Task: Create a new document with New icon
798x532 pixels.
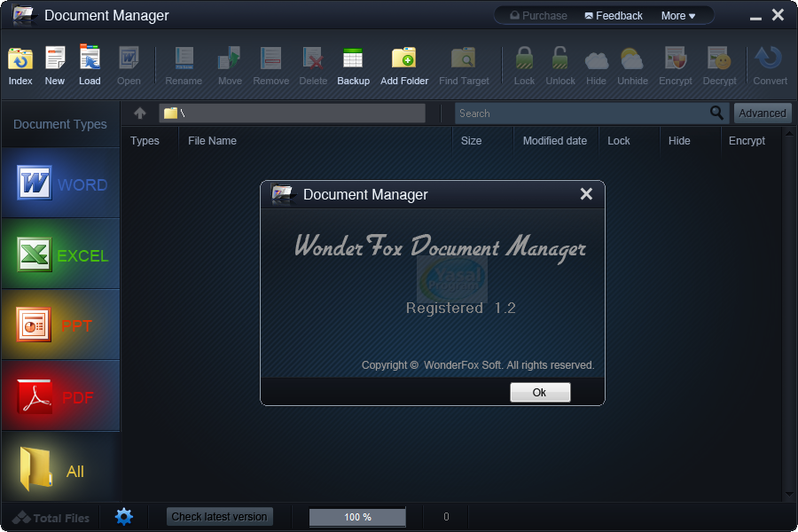Action: pos(55,65)
